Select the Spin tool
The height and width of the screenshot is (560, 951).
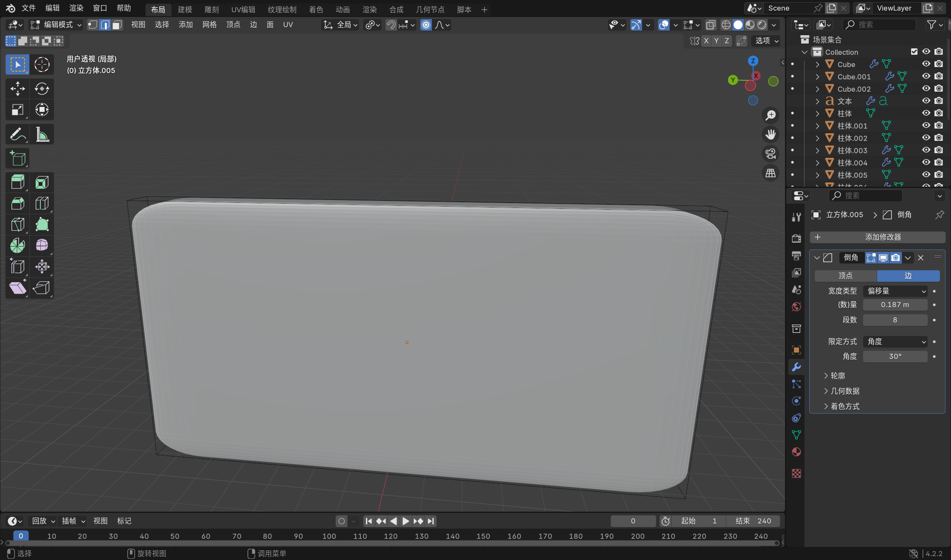click(x=17, y=245)
